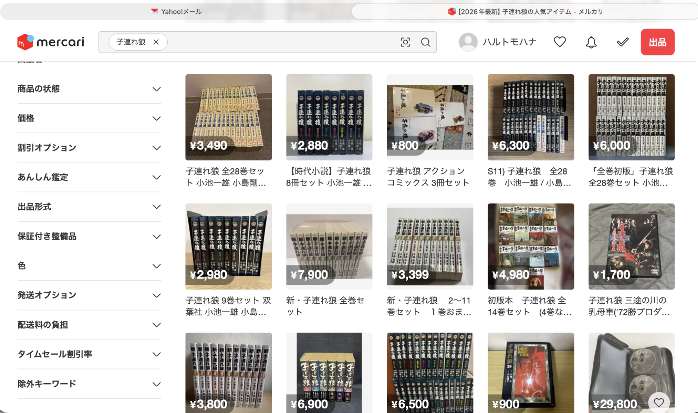Click the search magnifier icon
698x413 pixels.
point(426,42)
